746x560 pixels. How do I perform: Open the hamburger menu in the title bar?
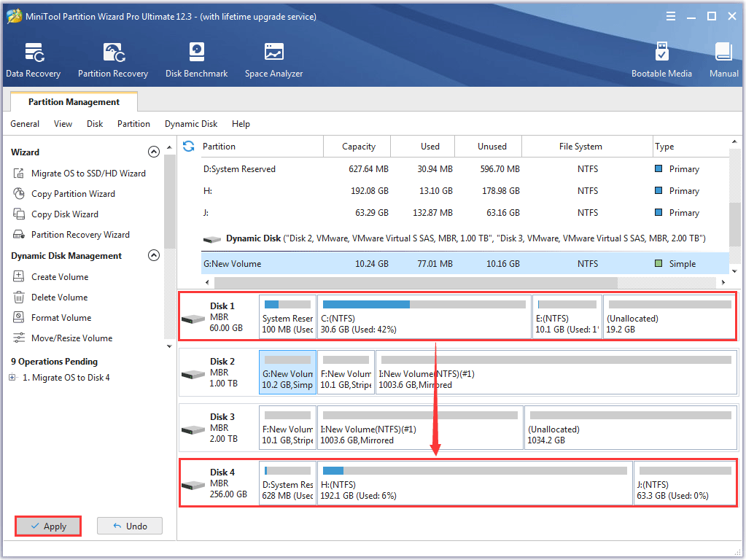(x=670, y=17)
